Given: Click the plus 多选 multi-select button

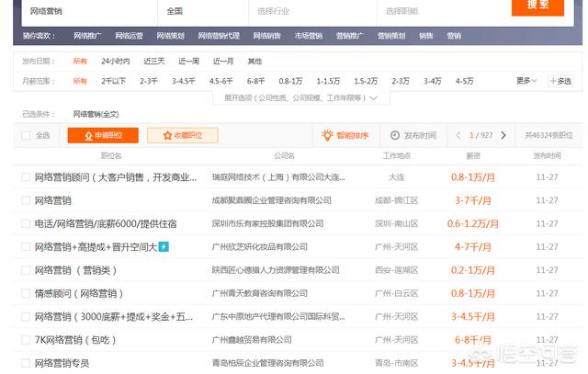Looking at the screenshot, I should (x=559, y=81).
